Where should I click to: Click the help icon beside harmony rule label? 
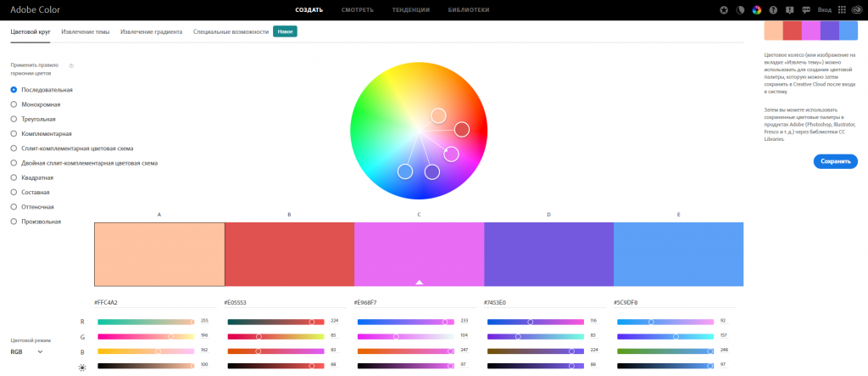71,65
